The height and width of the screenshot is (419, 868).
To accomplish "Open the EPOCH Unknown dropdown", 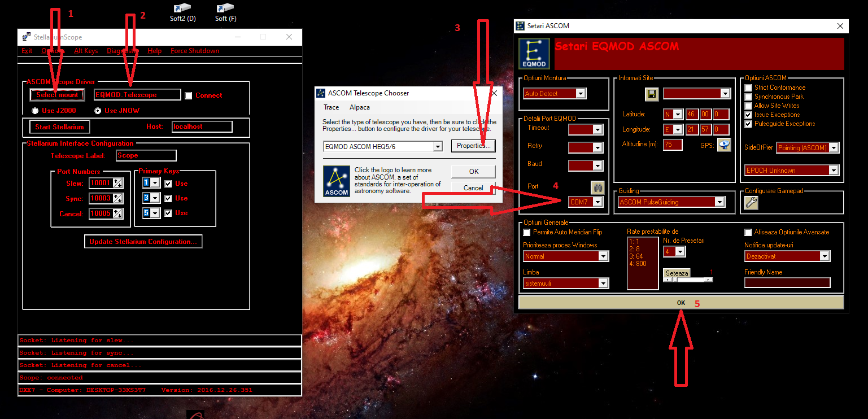I will pyautogui.click(x=834, y=171).
